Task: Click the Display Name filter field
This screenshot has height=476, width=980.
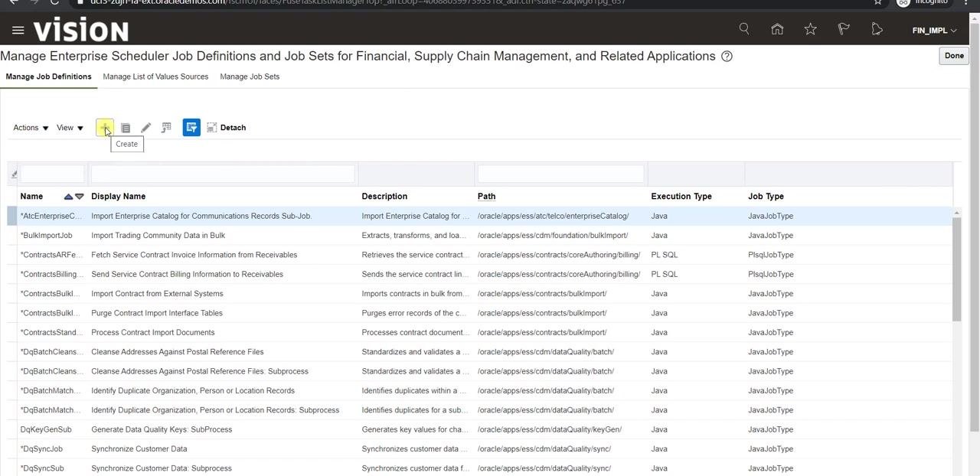Action: tap(223, 174)
